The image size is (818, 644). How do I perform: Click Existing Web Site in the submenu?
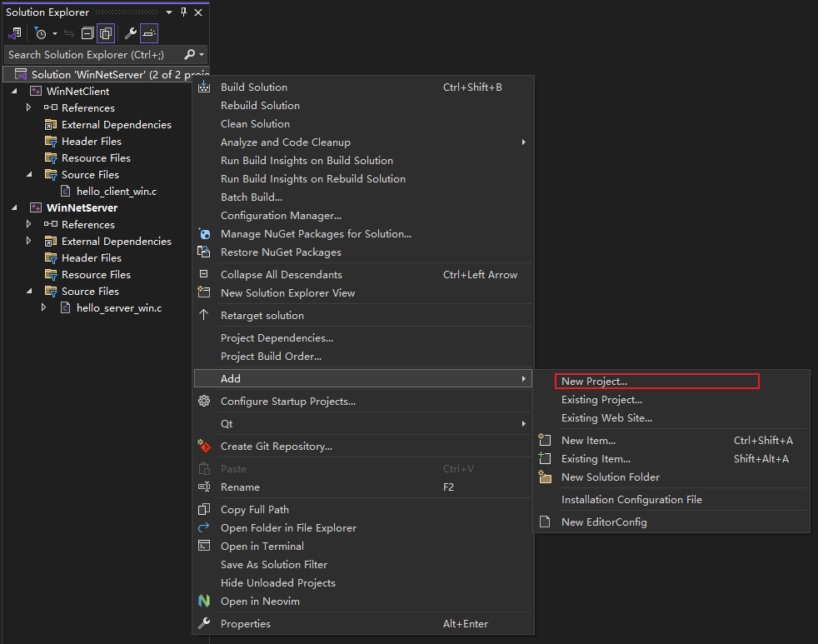point(606,417)
